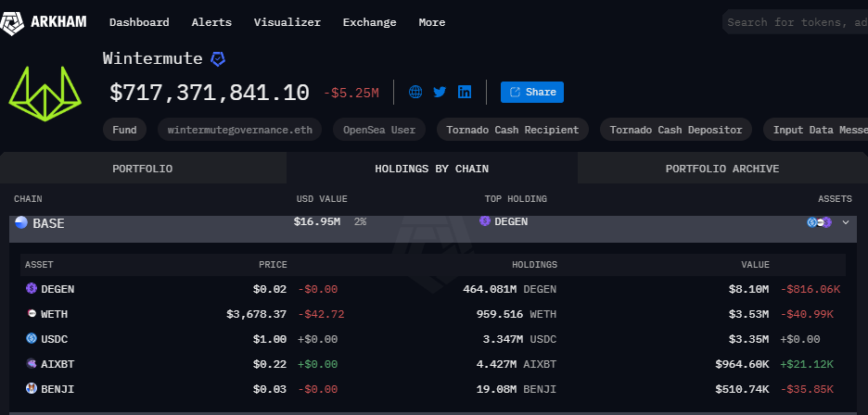The height and width of the screenshot is (415, 868).
Task: Click the wintermutegovernance.eth tag
Action: 239,130
